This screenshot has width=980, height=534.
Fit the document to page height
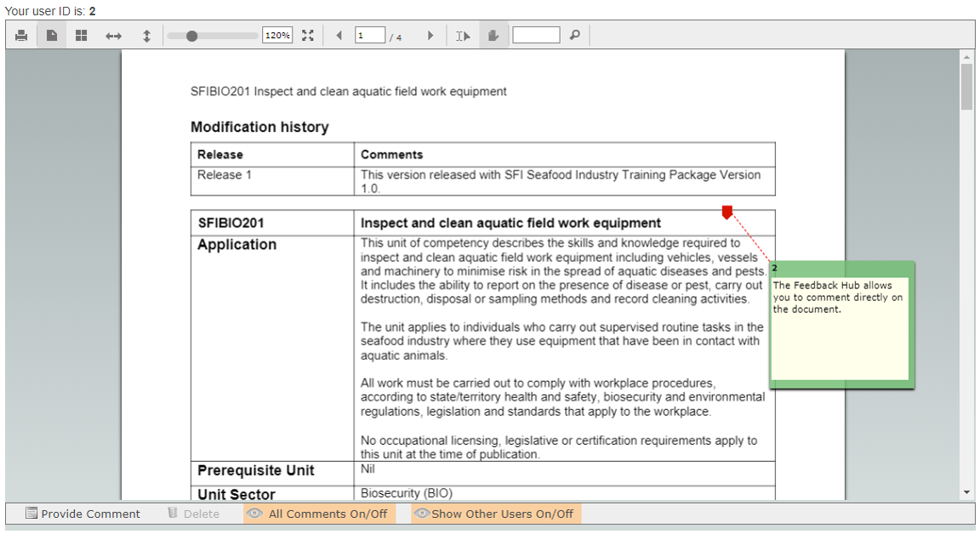(146, 36)
